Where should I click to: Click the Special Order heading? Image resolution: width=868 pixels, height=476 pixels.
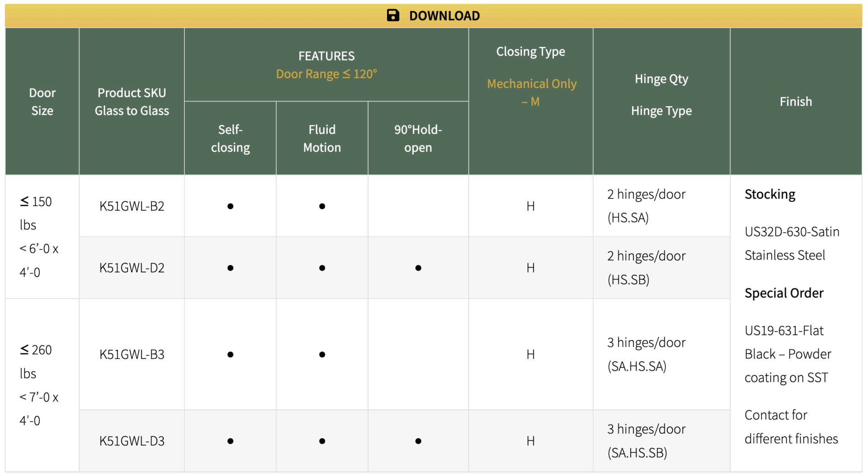tap(784, 293)
